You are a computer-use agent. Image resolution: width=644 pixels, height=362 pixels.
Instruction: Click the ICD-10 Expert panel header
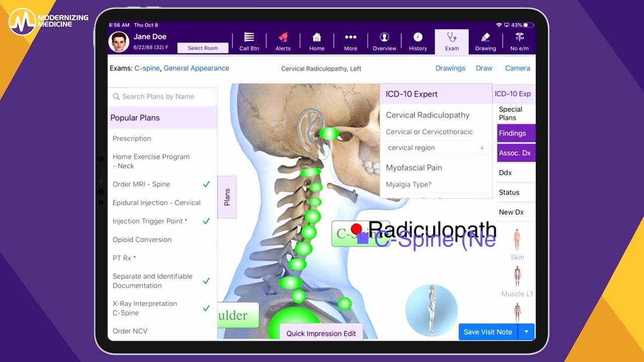pos(436,94)
